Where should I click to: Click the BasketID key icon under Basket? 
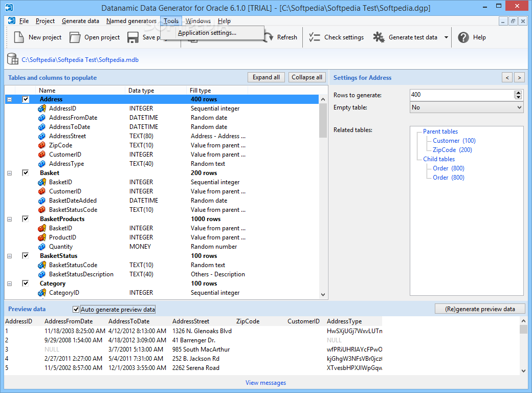point(42,182)
